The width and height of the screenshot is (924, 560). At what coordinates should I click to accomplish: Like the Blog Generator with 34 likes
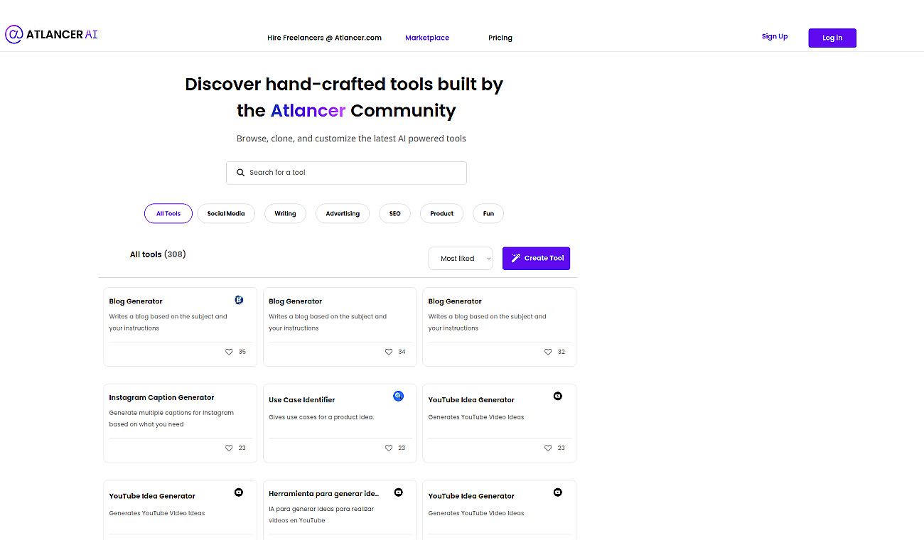389,352
